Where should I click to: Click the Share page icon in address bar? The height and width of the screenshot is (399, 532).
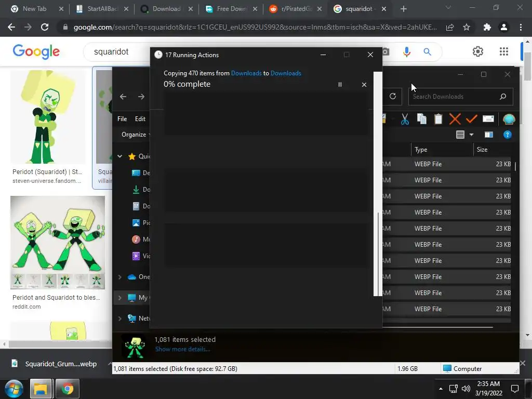(450, 27)
